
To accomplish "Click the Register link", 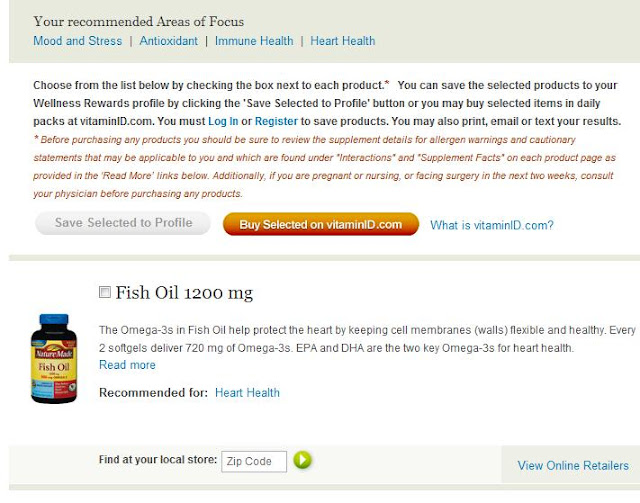I will coord(276,121).
